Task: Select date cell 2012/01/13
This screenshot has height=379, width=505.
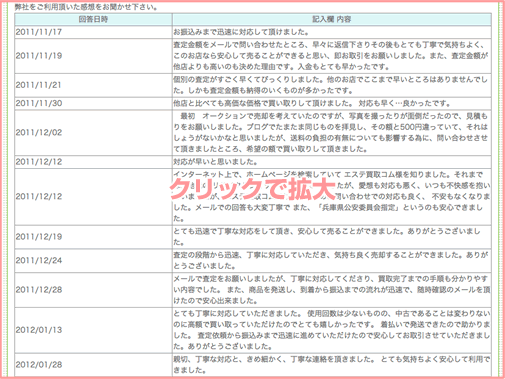Action: coord(93,330)
